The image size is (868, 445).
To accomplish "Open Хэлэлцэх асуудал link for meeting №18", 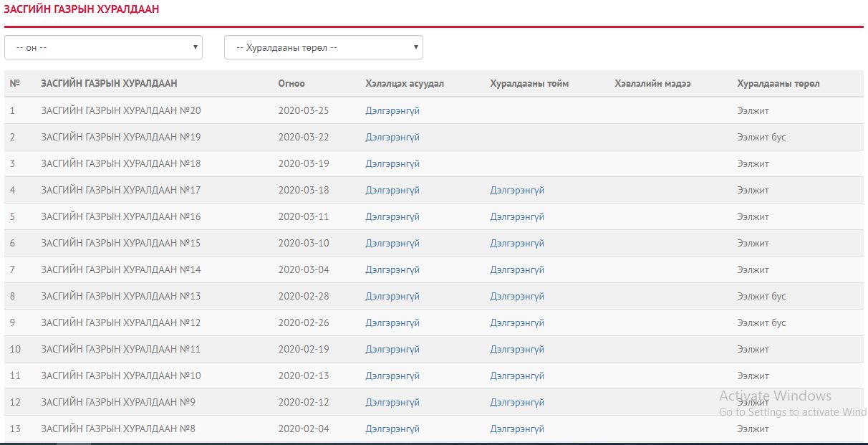I will coord(392,164).
